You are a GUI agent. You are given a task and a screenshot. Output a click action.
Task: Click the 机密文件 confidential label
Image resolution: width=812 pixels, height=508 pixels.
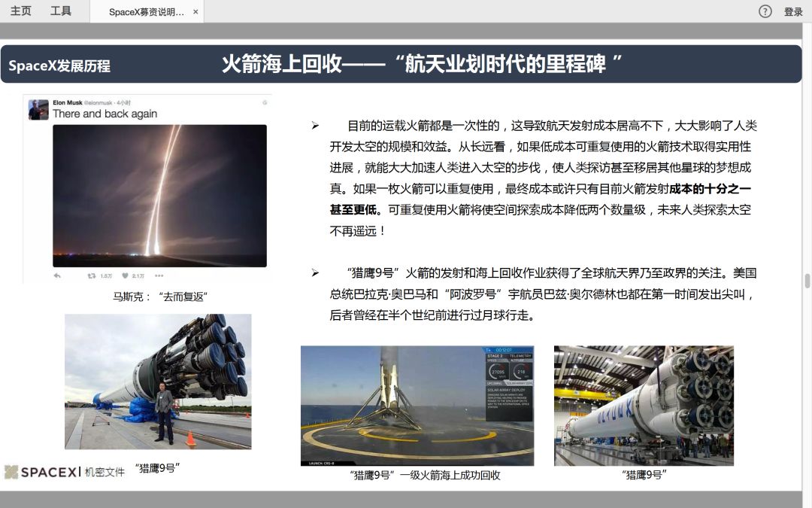pos(105,472)
